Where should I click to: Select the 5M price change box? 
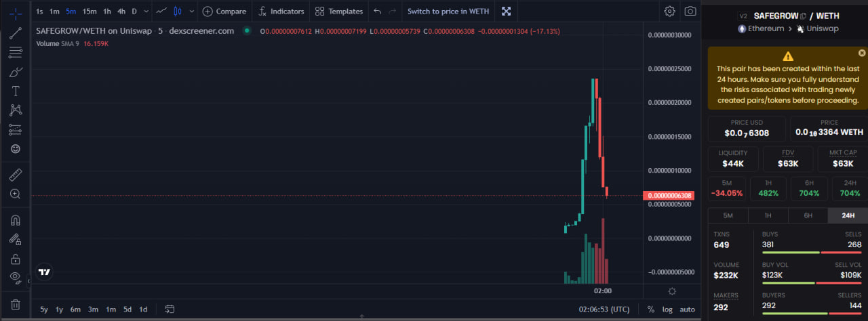(x=727, y=189)
